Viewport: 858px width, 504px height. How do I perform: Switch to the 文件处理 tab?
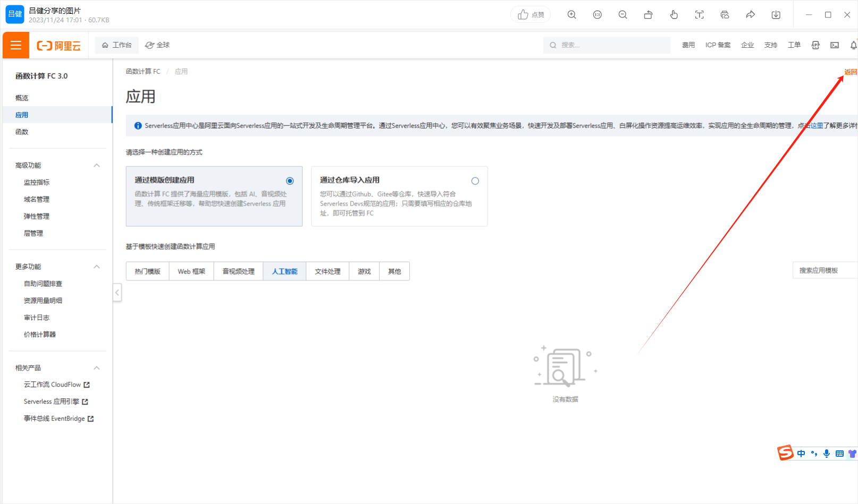click(x=327, y=271)
